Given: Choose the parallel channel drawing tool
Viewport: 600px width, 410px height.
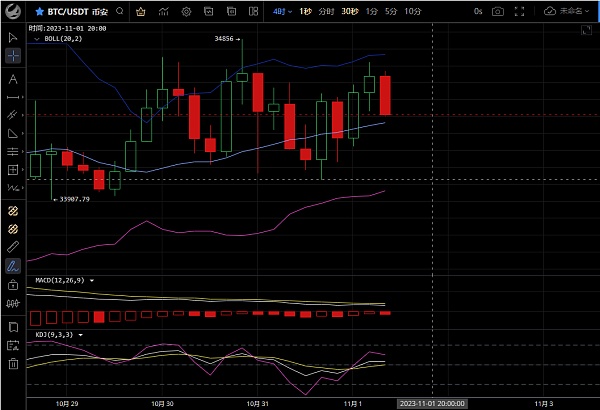Looking at the screenshot, I should click(x=12, y=150).
